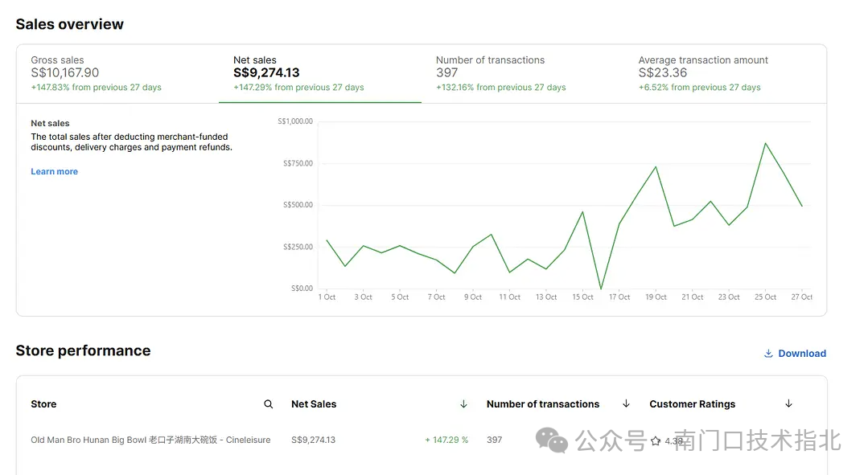Click the S$9,274.13 value in the store row
The width and height of the screenshot is (868, 475).
(313, 440)
